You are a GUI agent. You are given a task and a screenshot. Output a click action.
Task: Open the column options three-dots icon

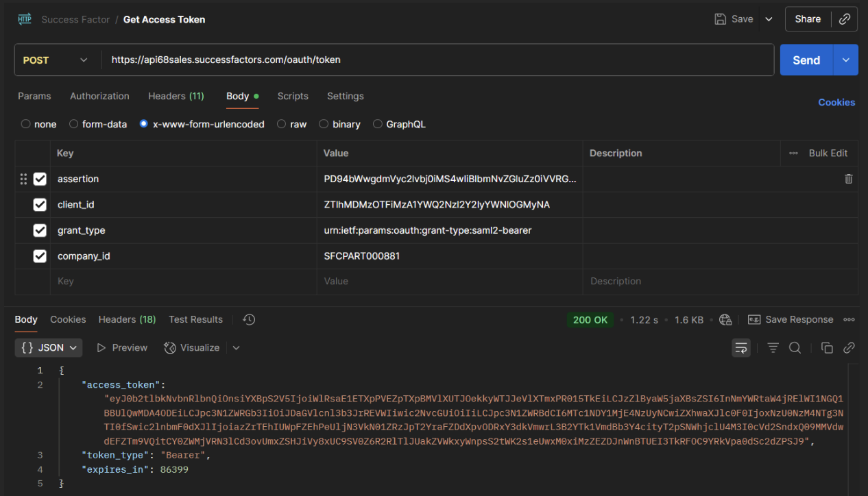[793, 153]
